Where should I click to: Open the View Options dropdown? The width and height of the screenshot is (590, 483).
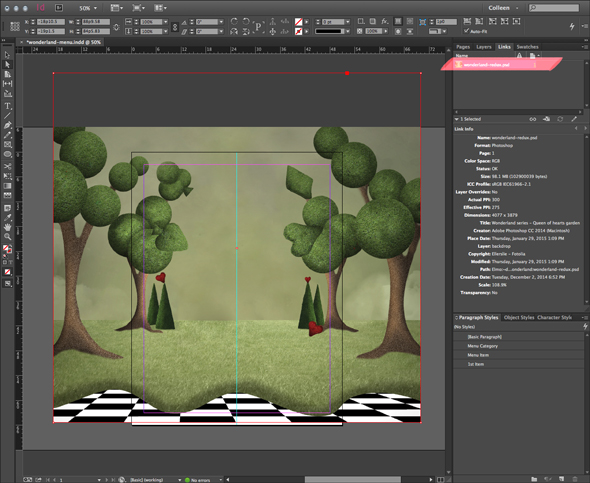117,8
